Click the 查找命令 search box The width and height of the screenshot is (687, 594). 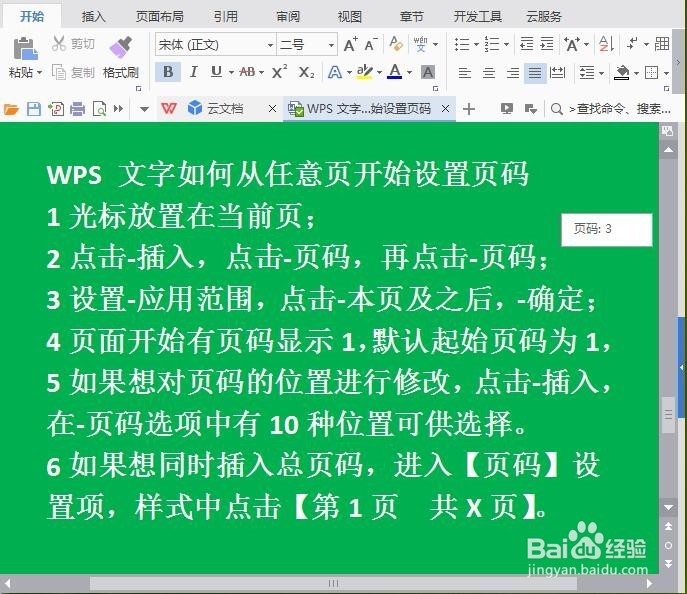coord(611,109)
